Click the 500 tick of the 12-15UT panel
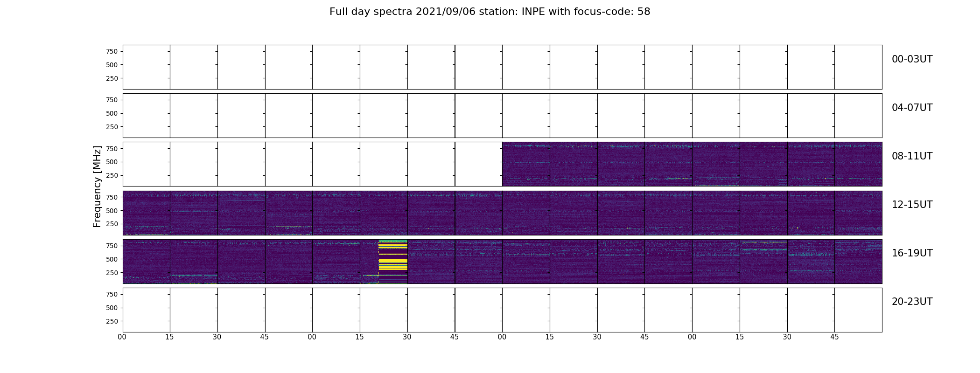Image resolution: width=980 pixels, height=373 pixels. point(112,211)
